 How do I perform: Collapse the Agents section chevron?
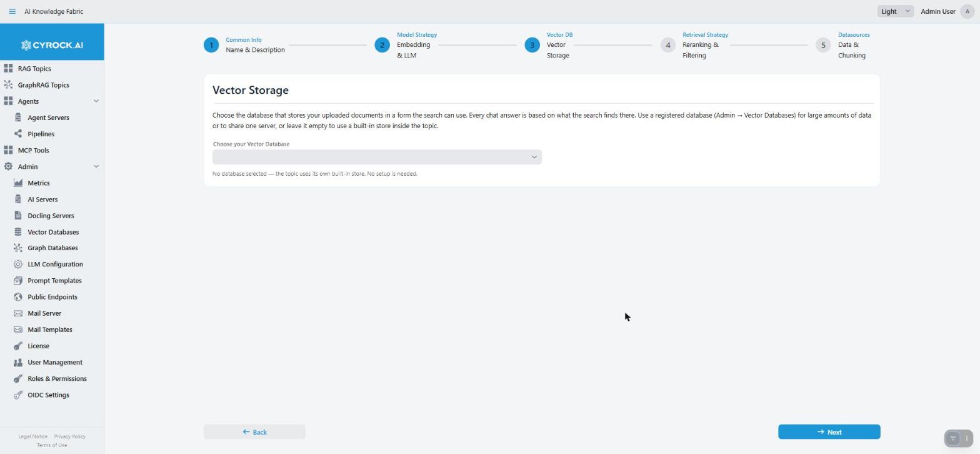point(96,101)
